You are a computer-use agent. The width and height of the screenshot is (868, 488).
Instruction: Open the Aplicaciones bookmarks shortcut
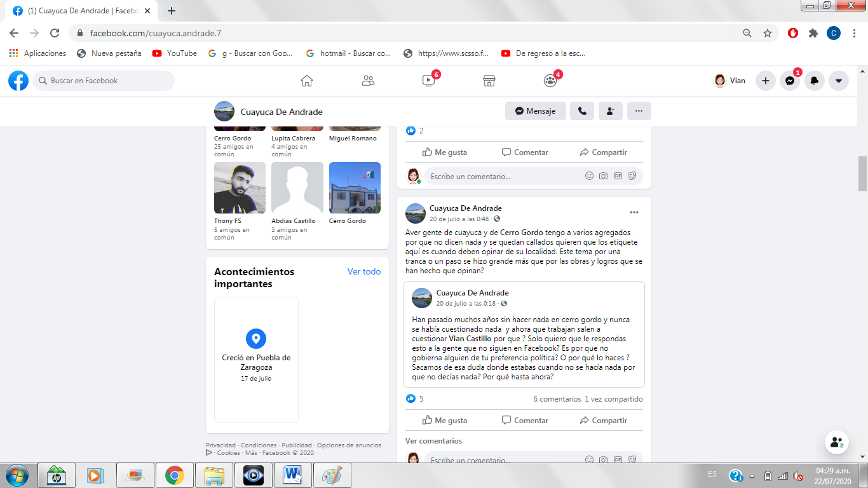coord(37,53)
